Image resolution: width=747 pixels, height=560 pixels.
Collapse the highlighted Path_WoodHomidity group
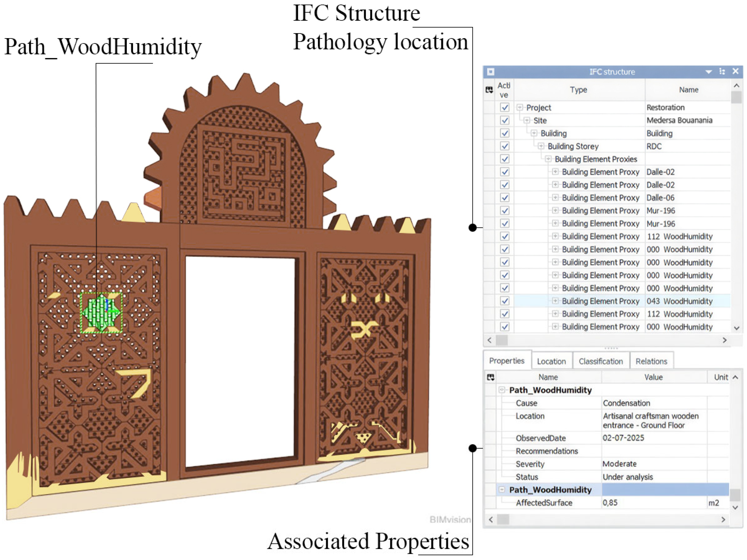502,489
